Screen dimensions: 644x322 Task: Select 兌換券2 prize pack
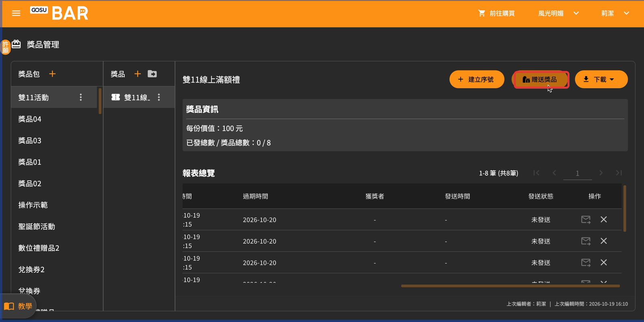(55, 269)
